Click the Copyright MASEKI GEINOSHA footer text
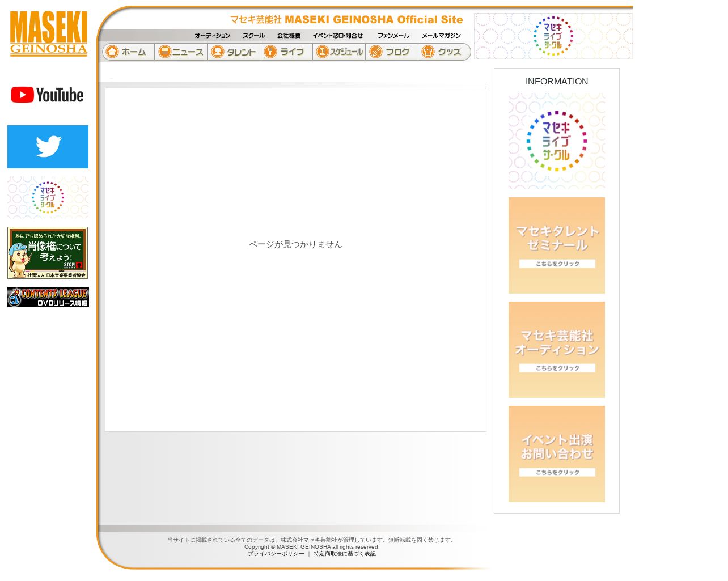This screenshot has height=581, width=728. (x=312, y=547)
